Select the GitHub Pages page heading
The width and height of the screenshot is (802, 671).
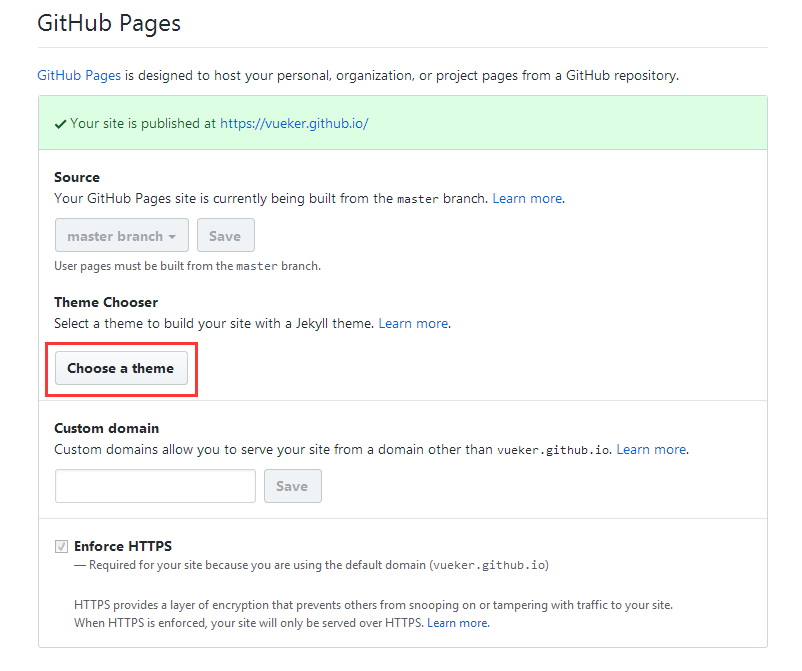[x=109, y=24]
